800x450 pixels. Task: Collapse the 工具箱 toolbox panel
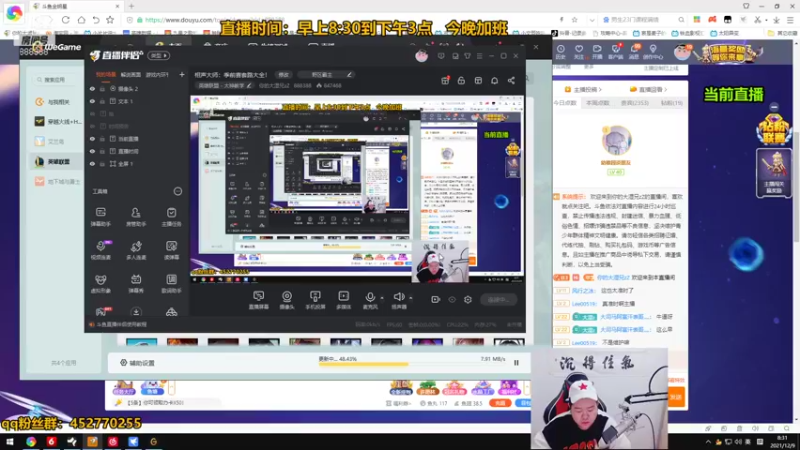178,191
